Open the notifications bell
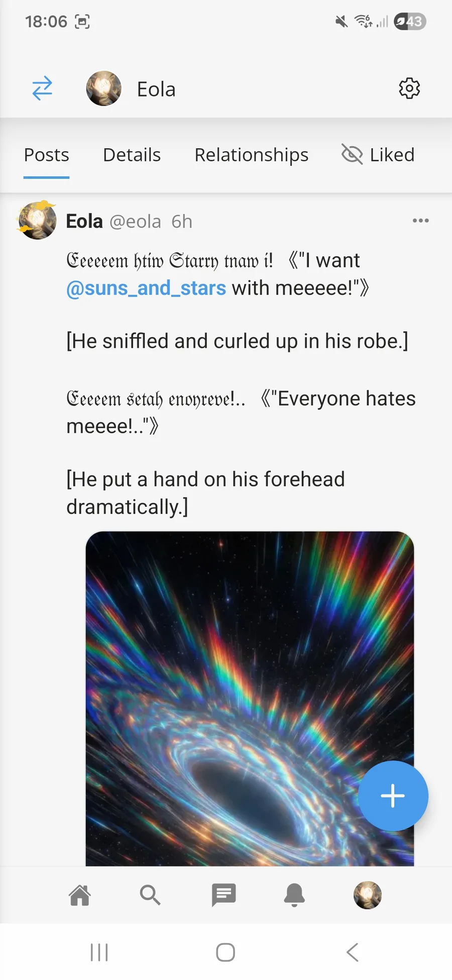Screen dimensions: 452x980 click(294, 895)
